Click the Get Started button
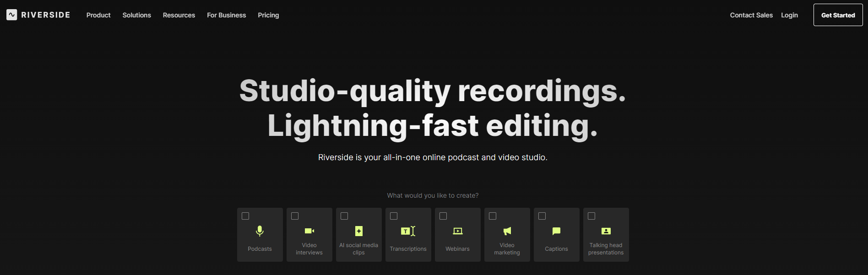868x275 pixels. [x=838, y=15]
